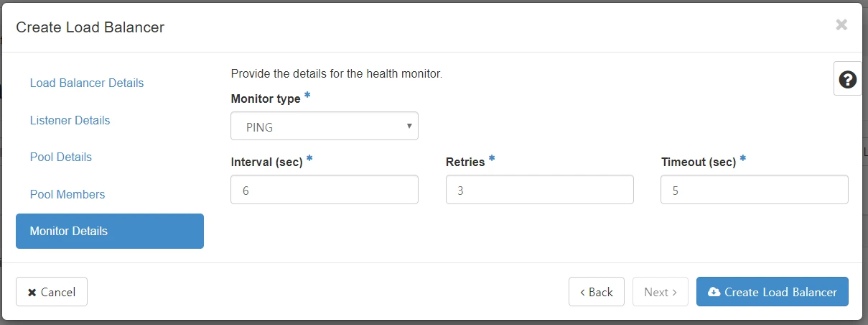Image resolution: width=868 pixels, height=325 pixels.
Task: Click the Monitor type field label
Action: [x=266, y=99]
